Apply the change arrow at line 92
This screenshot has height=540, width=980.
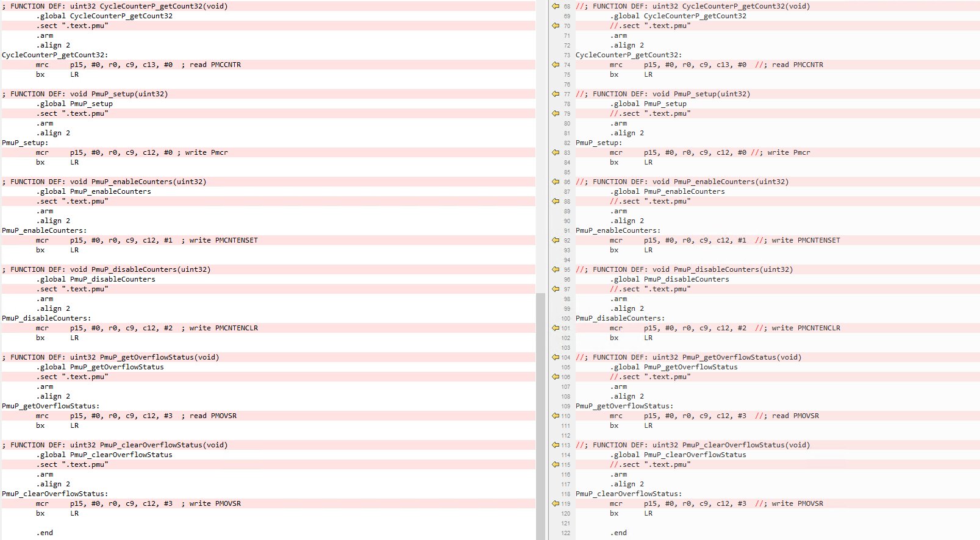click(556, 240)
